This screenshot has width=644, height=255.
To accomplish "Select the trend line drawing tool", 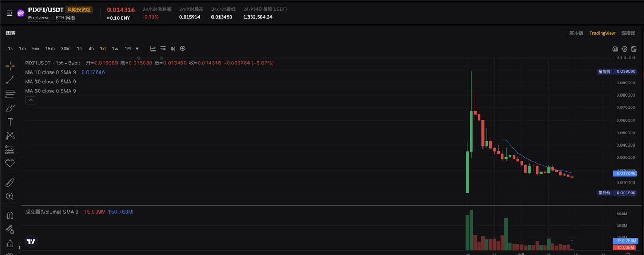I will tap(10, 80).
